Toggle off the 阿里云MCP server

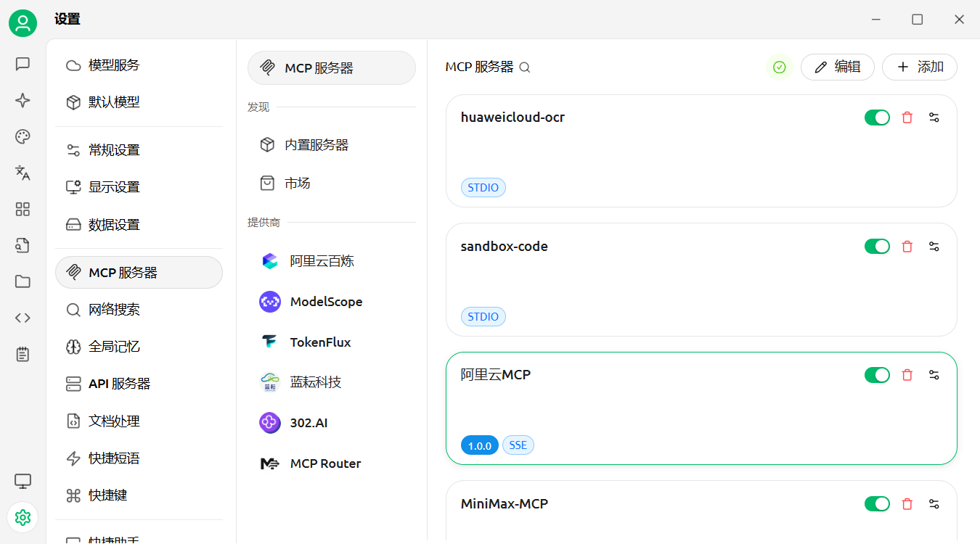(x=877, y=374)
